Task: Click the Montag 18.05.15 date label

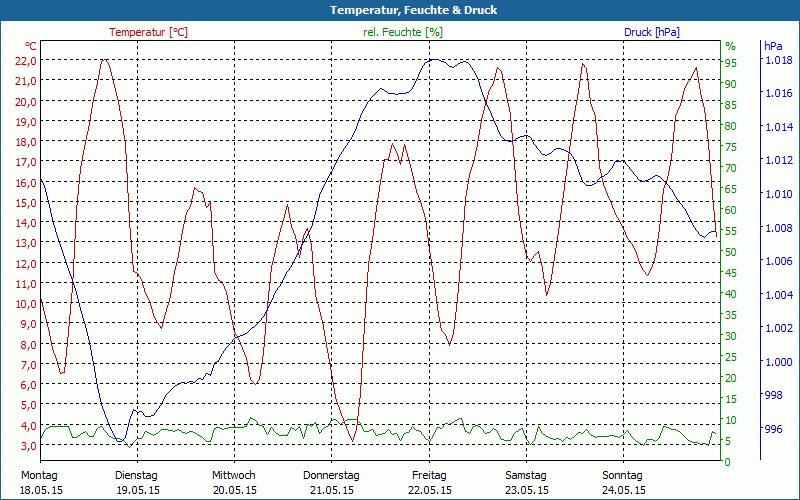Action: tap(40, 482)
